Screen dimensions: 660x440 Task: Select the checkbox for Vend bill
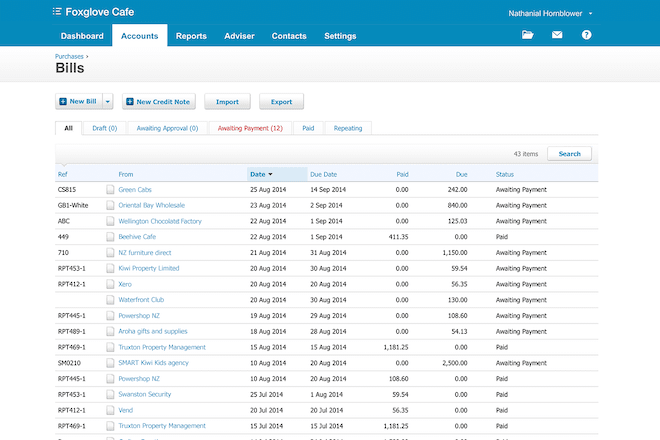(x=110, y=410)
